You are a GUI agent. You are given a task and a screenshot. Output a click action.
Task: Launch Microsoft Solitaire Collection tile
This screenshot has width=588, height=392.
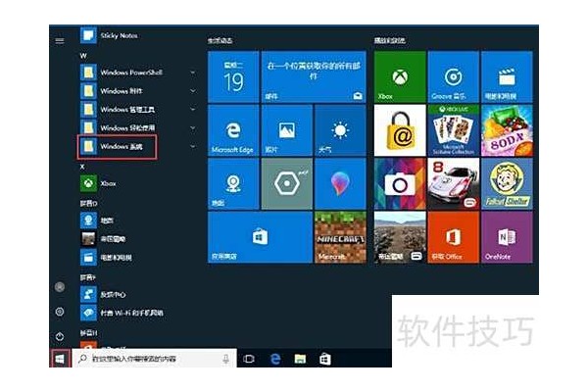(454, 130)
